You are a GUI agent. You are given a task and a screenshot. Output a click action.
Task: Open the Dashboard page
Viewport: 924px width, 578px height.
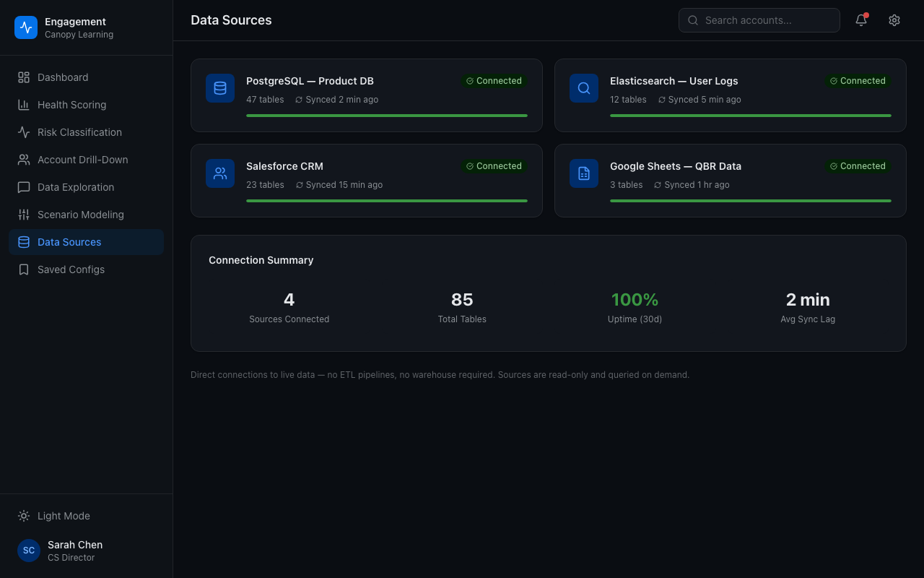[63, 77]
